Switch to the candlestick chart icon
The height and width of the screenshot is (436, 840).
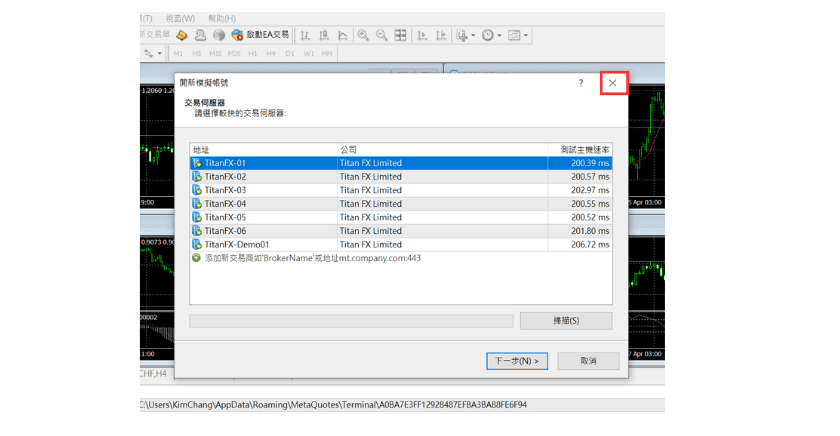tap(324, 35)
